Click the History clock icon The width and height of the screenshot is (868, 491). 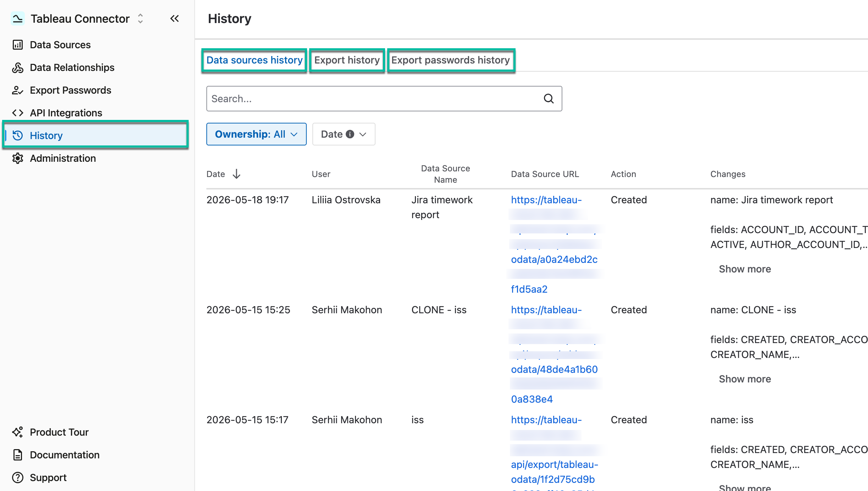(x=17, y=136)
